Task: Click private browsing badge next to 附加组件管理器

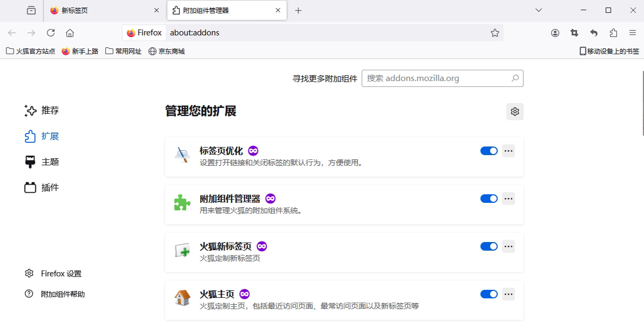Action: click(x=270, y=199)
